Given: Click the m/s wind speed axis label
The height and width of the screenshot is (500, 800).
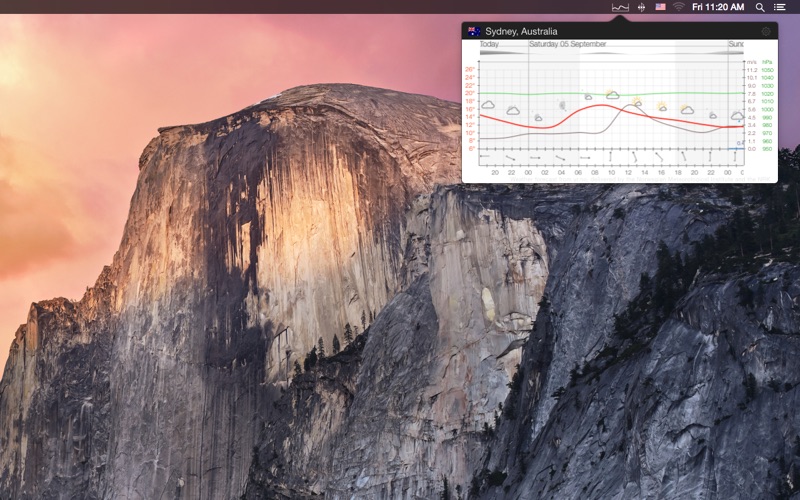Looking at the screenshot, I should tap(751, 62).
